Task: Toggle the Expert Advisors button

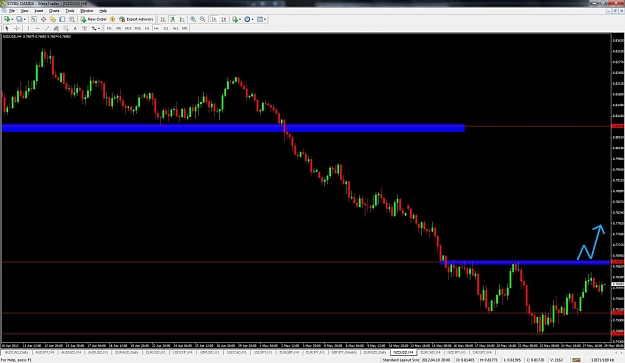Action: [136, 19]
